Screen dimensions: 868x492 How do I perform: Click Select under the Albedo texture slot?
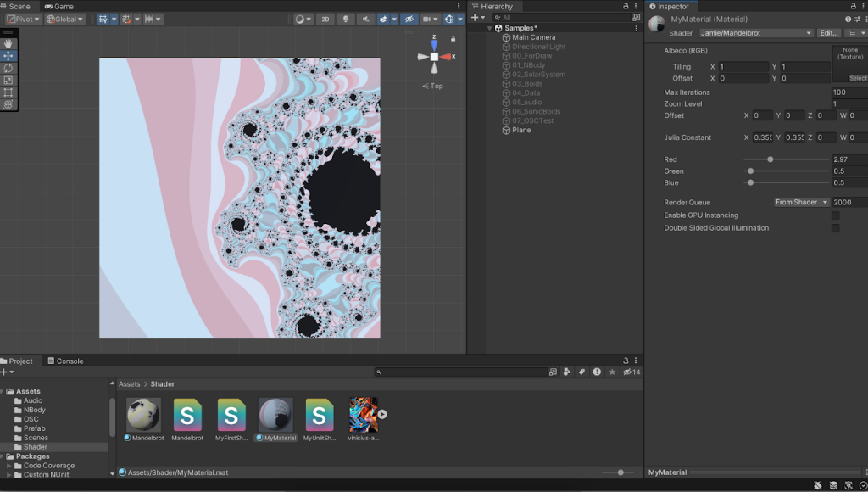coord(857,78)
